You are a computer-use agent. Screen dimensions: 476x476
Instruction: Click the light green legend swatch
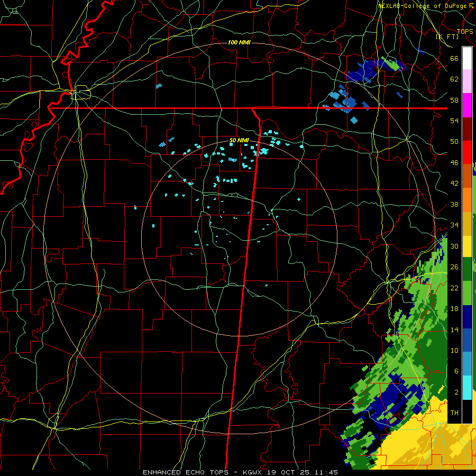tap(467, 293)
